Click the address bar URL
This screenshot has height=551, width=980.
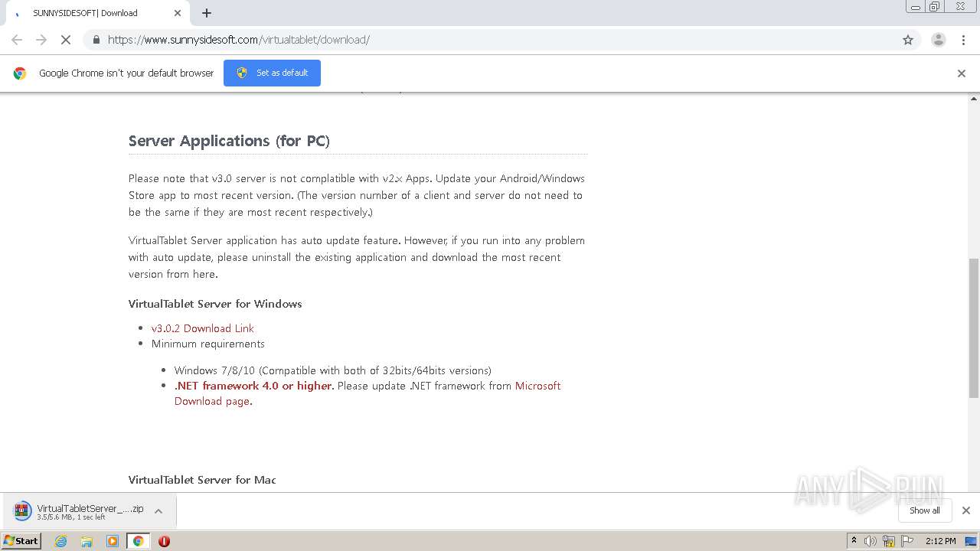[x=238, y=40]
